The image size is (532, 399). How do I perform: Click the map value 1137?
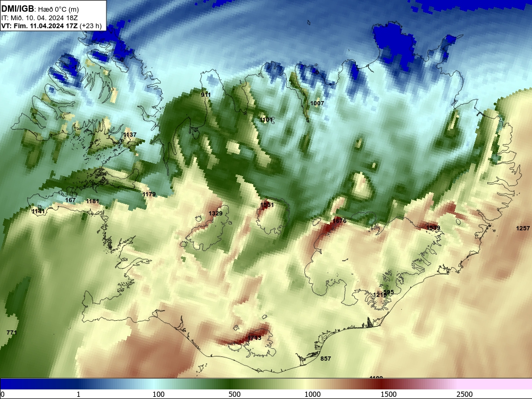pyautogui.click(x=130, y=135)
